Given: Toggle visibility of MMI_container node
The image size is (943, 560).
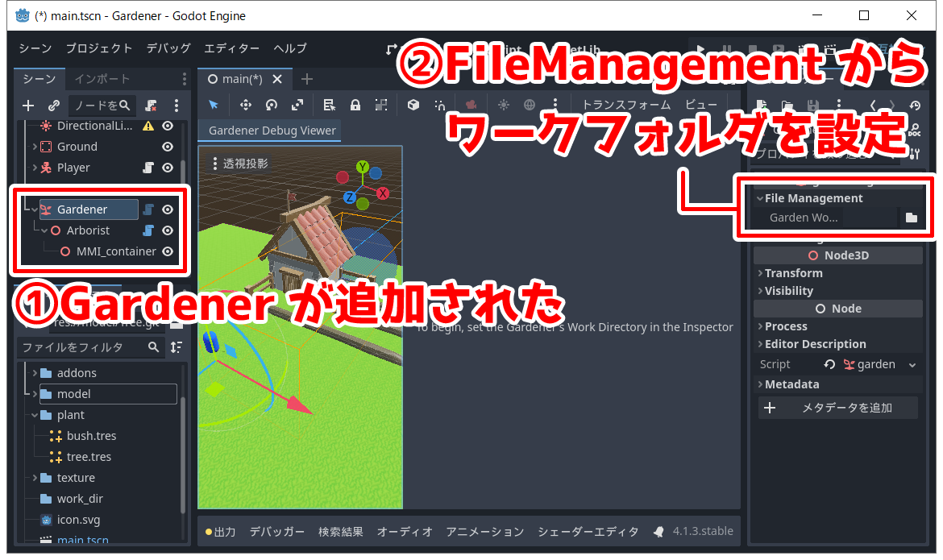Looking at the screenshot, I should [x=168, y=251].
